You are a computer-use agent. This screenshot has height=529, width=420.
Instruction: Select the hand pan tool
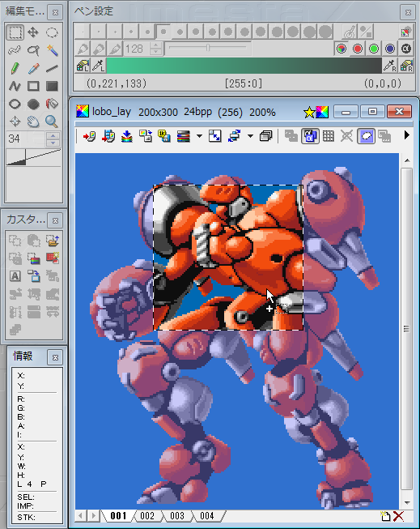pos(33,122)
